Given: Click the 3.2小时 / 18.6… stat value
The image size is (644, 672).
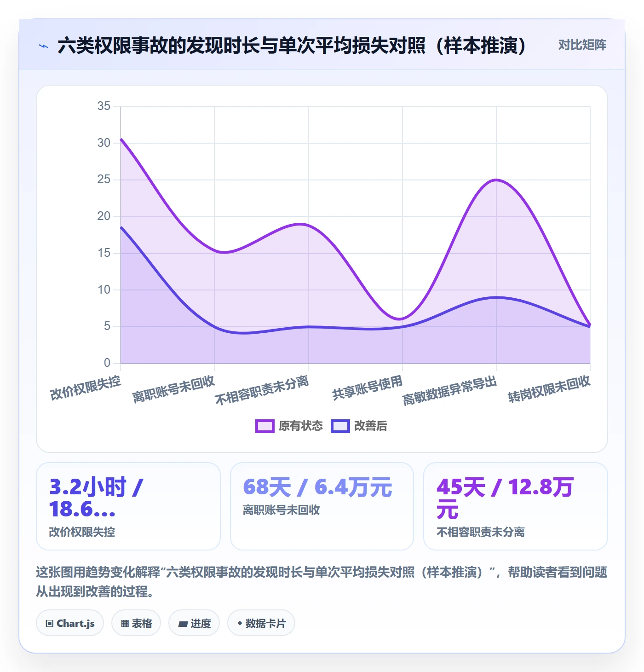Looking at the screenshot, I should point(96,498).
